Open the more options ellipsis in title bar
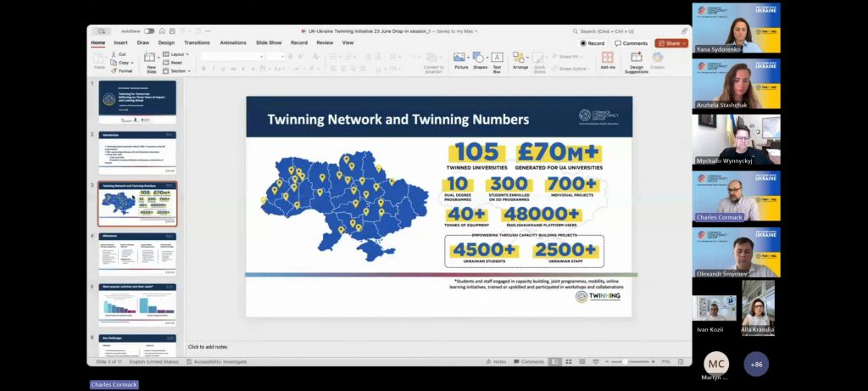 coord(208,31)
